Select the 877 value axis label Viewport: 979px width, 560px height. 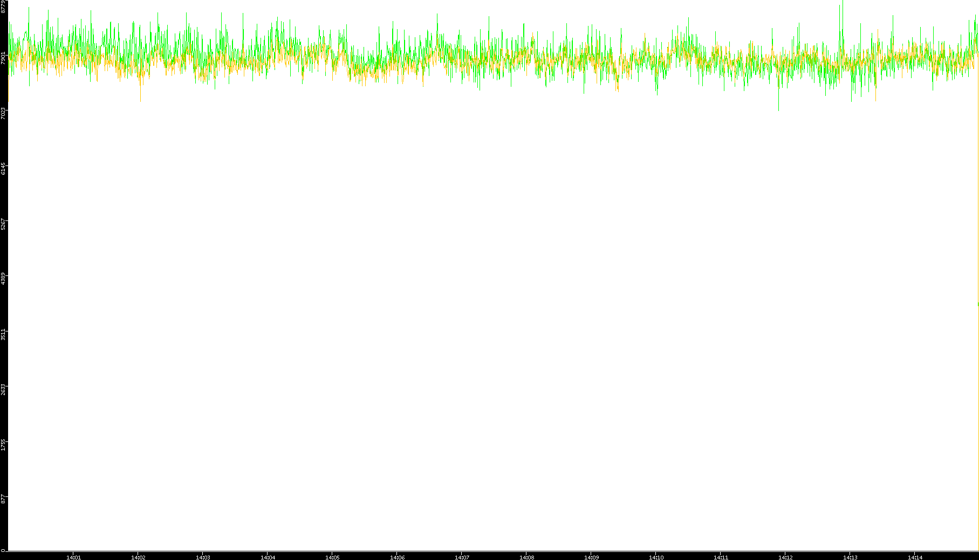3,499
